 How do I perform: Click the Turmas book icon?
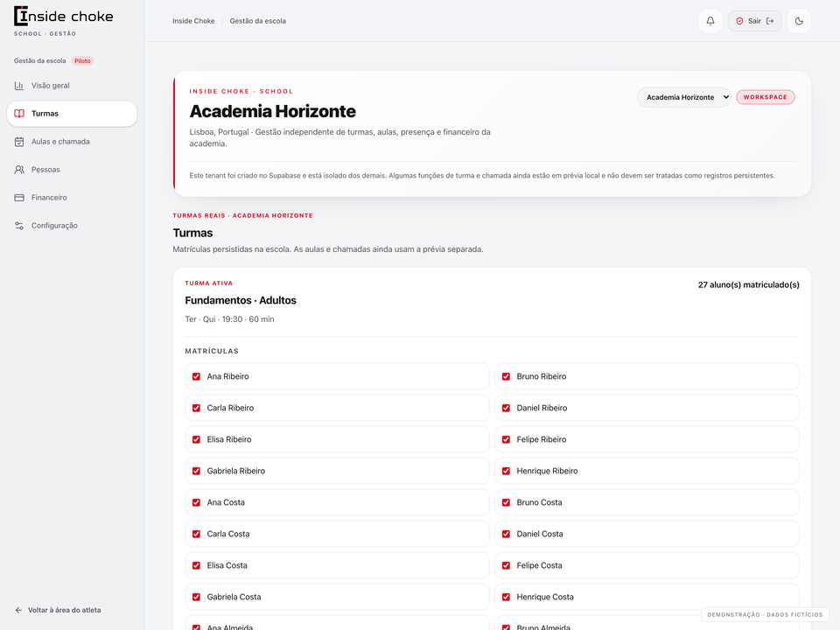tap(19, 114)
